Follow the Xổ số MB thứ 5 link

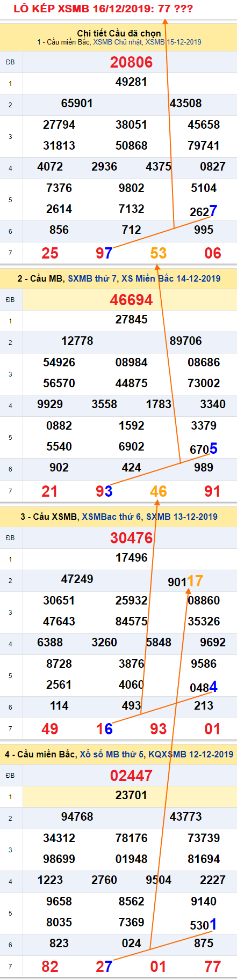click(x=112, y=754)
